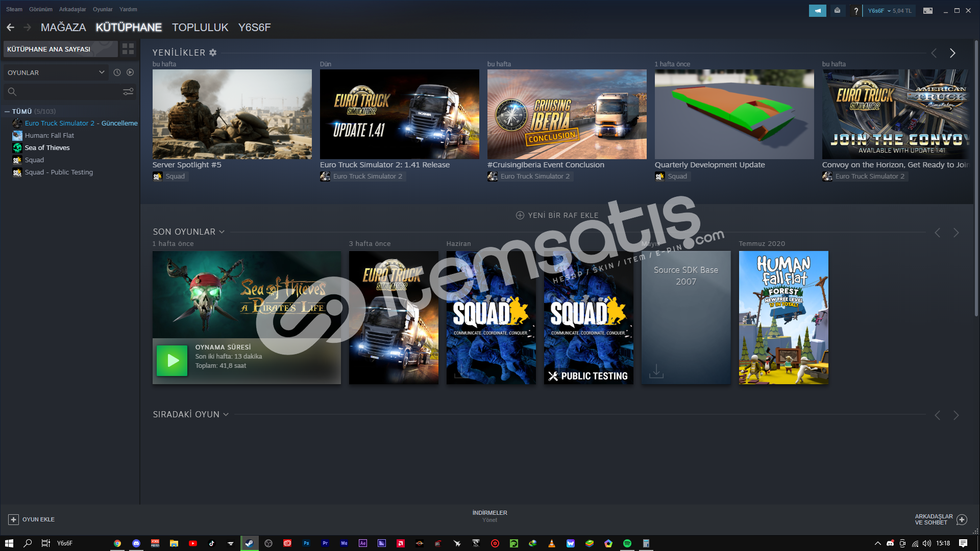The image size is (980, 551).
Task: Open the OYUNLAR filter dropdown
Action: [56, 72]
